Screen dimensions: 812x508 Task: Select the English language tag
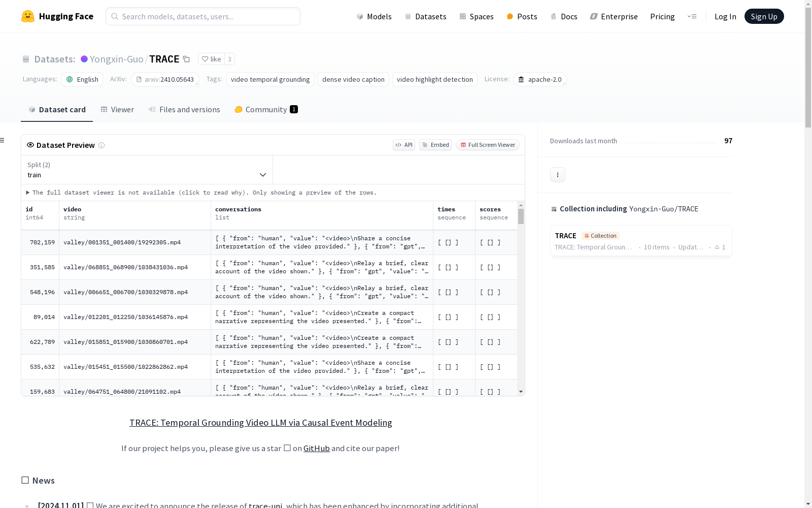(82, 79)
